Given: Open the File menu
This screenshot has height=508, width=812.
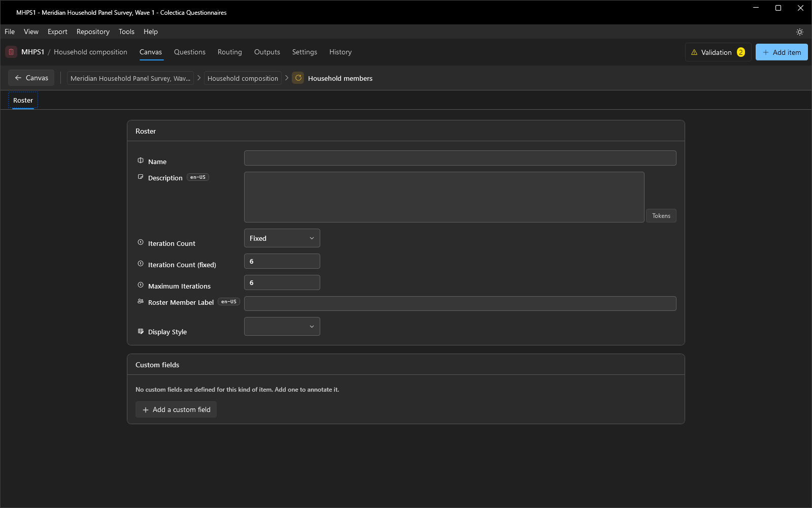Looking at the screenshot, I should [x=10, y=31].
